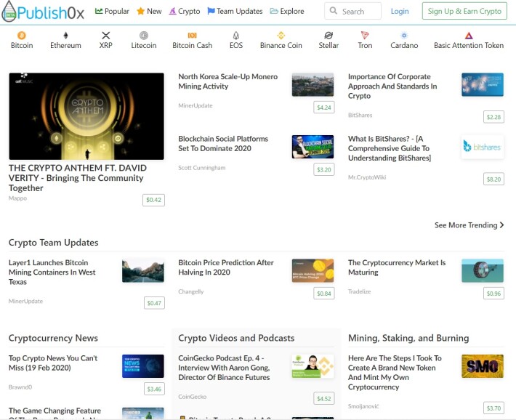Open Blockchain Social Platforms Set To Dominate article
516x420 pixels.
(x=223, y=143)
